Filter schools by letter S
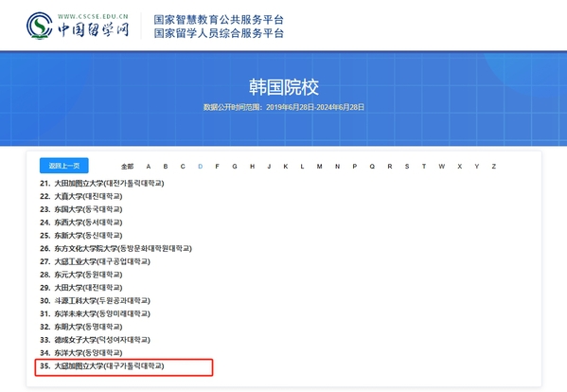 407,167
